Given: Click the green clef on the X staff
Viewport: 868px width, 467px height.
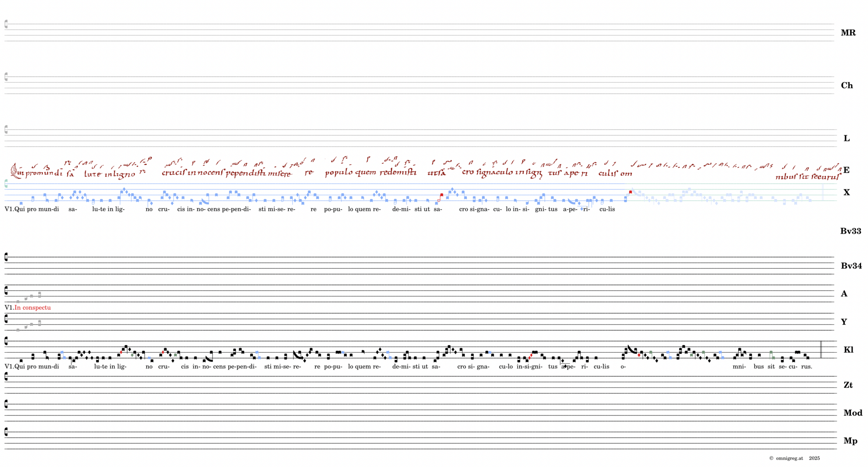Looking at the screenshot, I should [x=6, y=184].
